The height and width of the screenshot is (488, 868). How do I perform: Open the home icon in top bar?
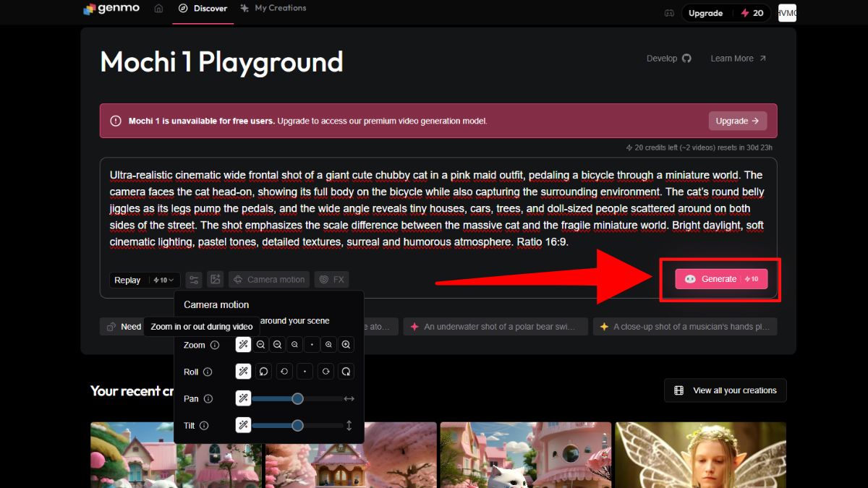(158, 9)
